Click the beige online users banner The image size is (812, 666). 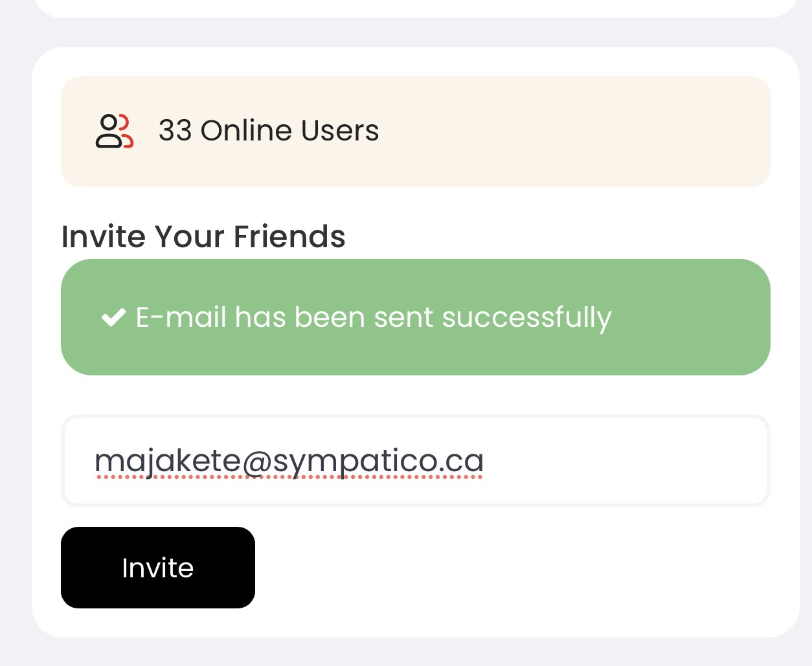click(416, 131)
